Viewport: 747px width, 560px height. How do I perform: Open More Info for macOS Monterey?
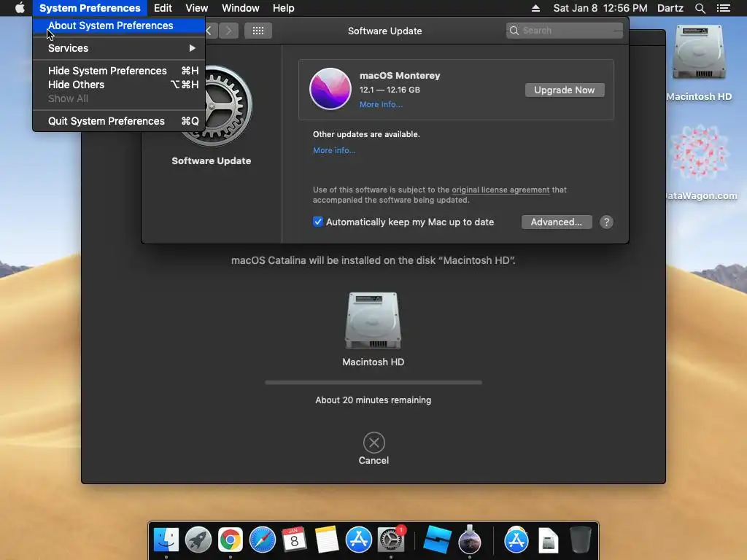point(381,105)
